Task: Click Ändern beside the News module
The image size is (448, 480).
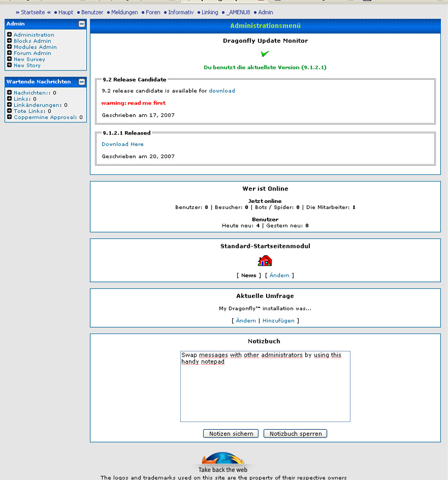Action: tap(279, 275)
